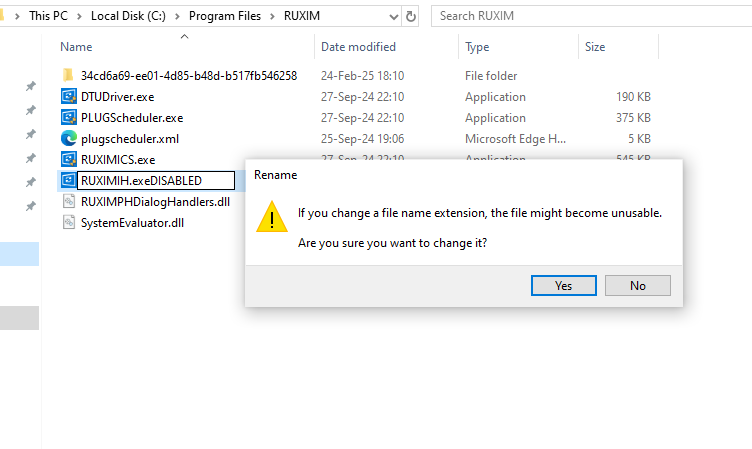The height and width of the screenshot is (449, 752).
Task: Cancel the rename with No button
Action: (x=637, y=285)
